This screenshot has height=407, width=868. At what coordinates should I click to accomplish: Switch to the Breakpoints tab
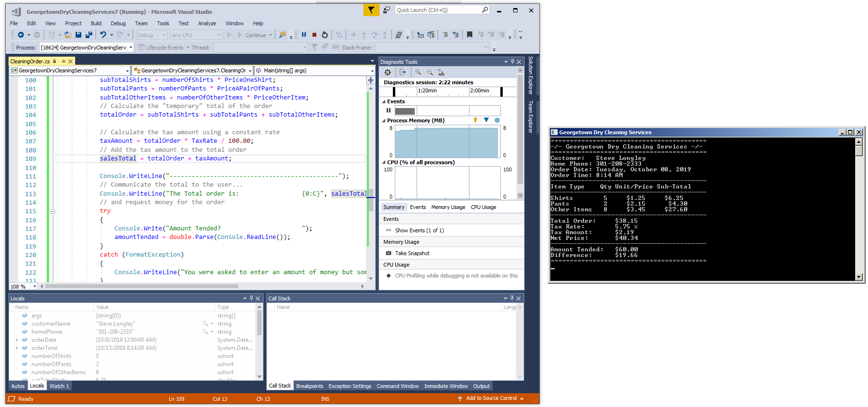(x=310, y=386)
